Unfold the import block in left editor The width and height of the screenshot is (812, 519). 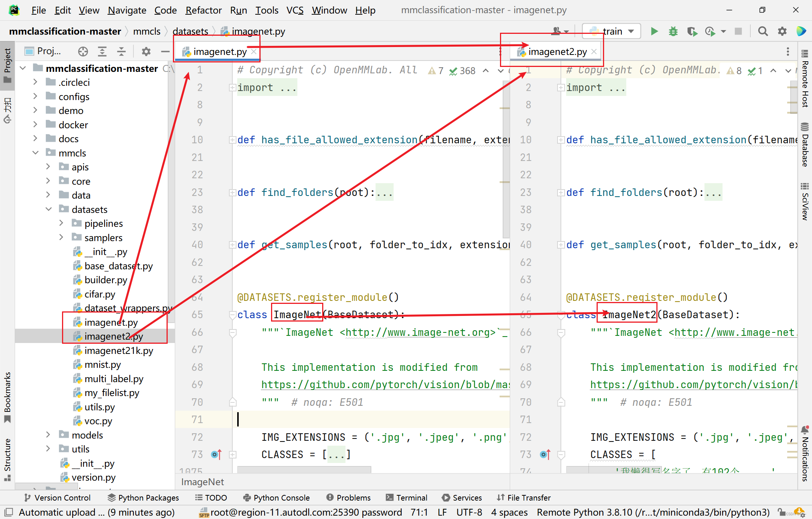(232, 88)
